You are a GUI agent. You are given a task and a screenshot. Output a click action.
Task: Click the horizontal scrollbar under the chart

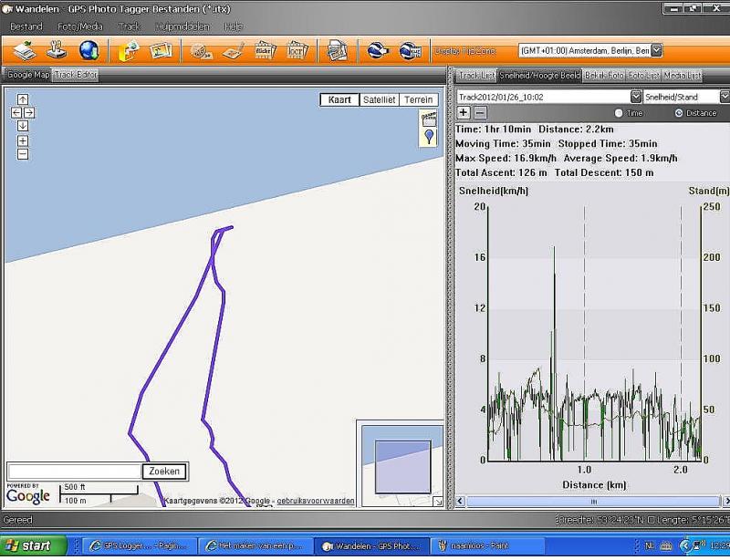[593, 502]
